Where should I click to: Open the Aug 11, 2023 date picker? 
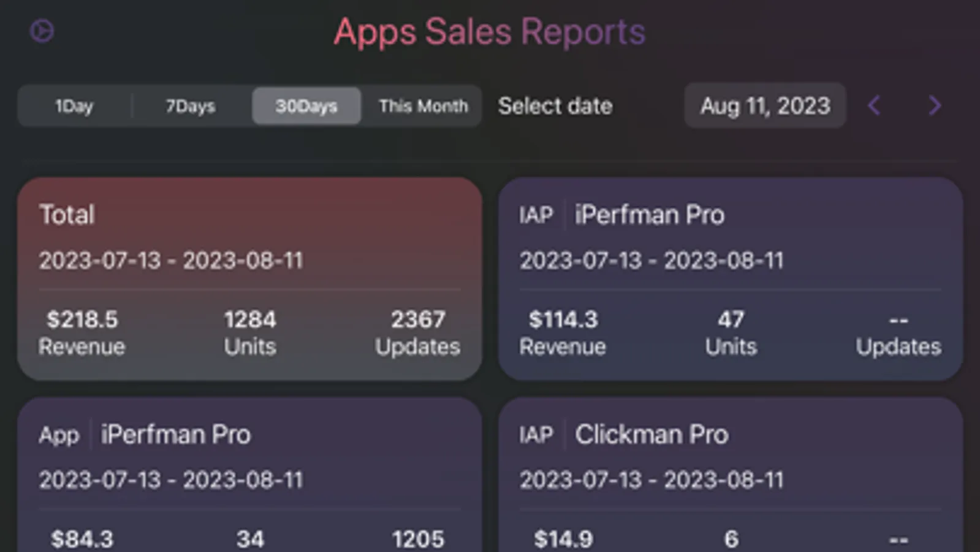[x=764, y=105]
